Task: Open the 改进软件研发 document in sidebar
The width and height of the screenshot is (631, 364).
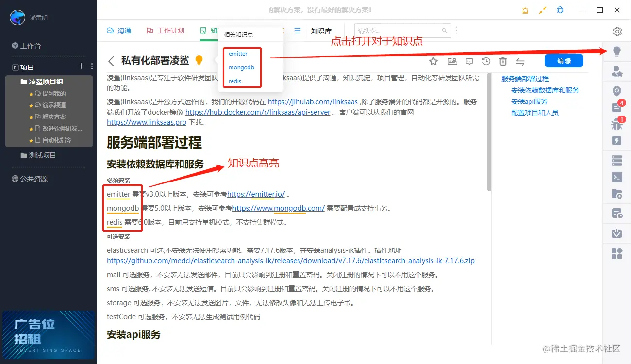Action: click(59, 129)
